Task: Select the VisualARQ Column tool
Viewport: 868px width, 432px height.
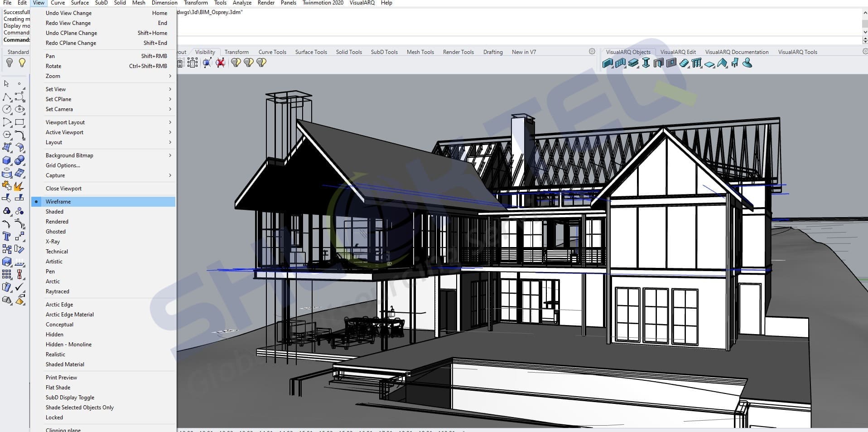Action: point(646,63)
